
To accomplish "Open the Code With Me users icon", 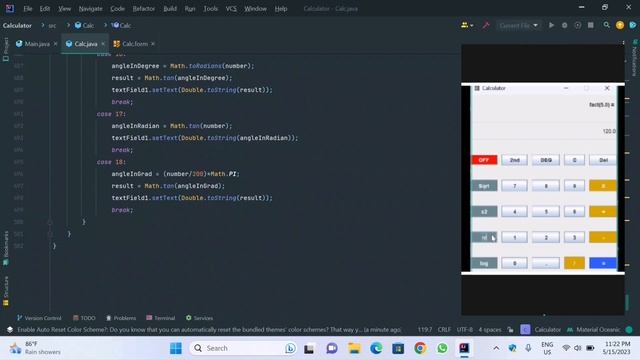I will [x=464, y=25].
